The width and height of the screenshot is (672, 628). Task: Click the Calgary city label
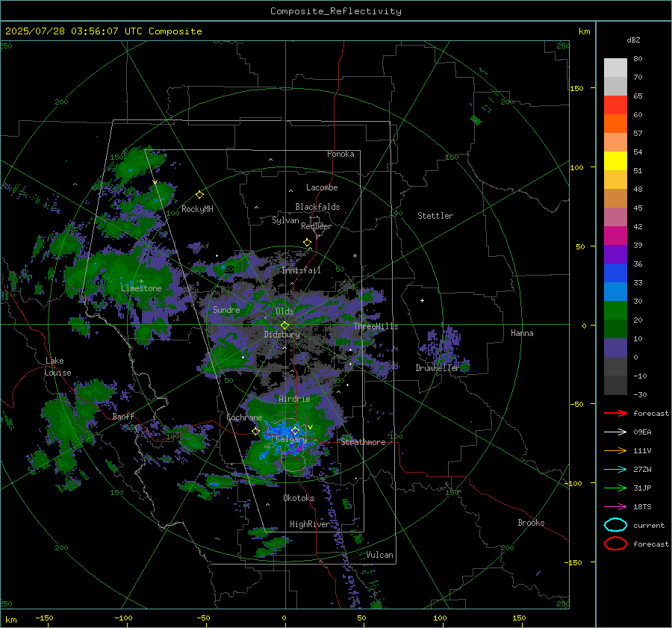[291, 439]
